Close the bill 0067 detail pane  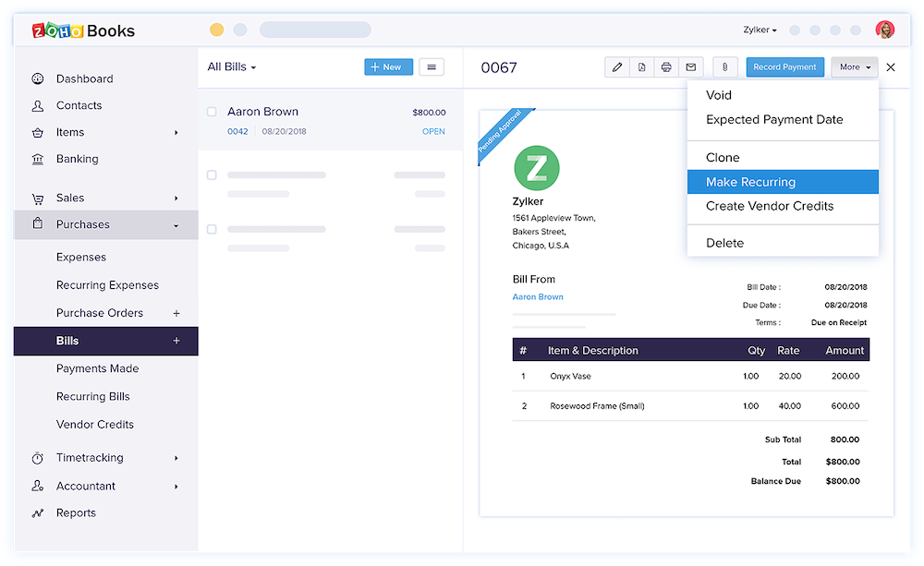point(891,67)
